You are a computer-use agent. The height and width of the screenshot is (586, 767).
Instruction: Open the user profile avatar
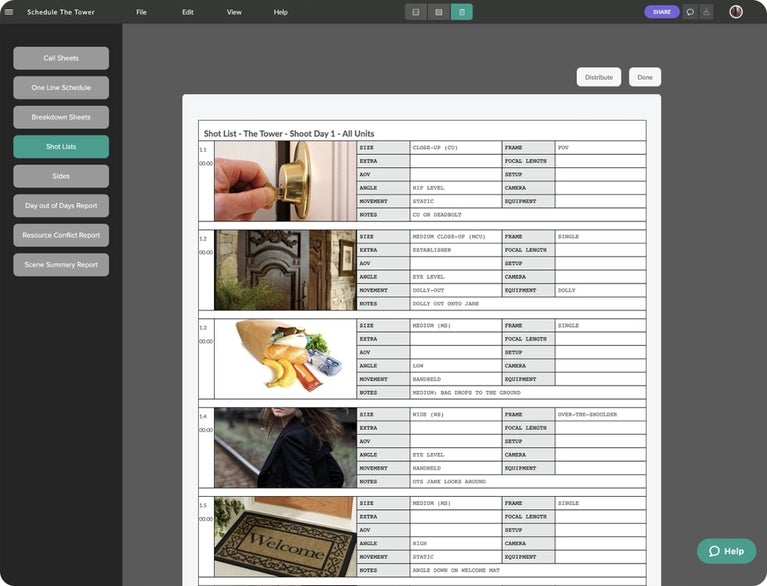[x=736, y=12]
